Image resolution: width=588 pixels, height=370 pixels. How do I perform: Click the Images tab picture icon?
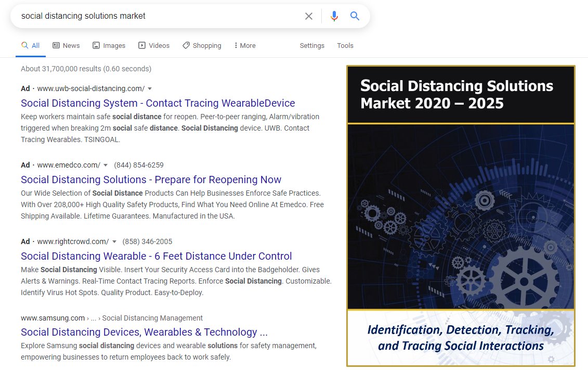click(x=96, y=45)
